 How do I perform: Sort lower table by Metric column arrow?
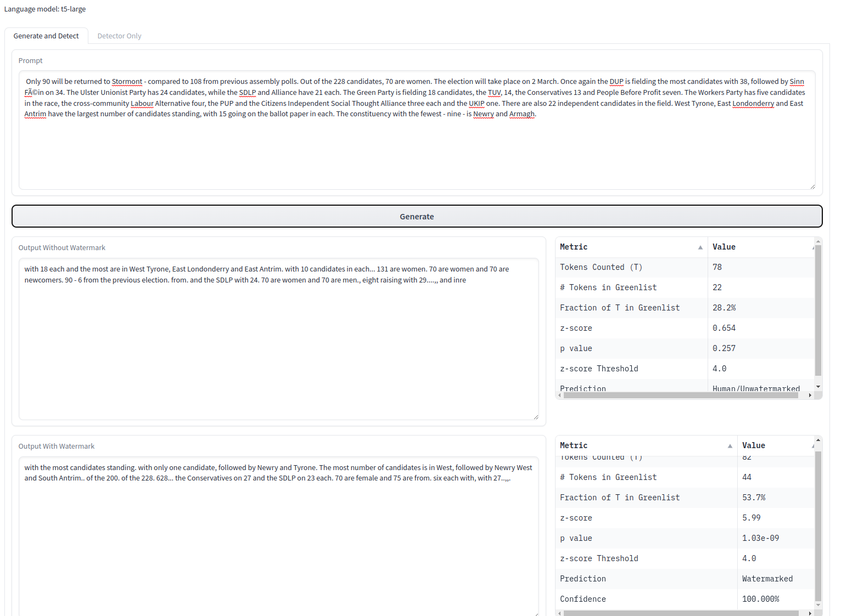coord(730,446)
